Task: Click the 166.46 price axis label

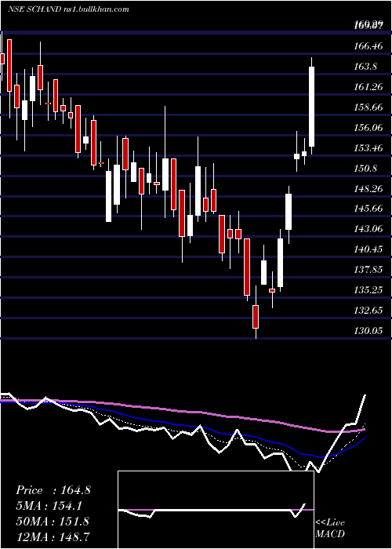Action: coord(368,45)
